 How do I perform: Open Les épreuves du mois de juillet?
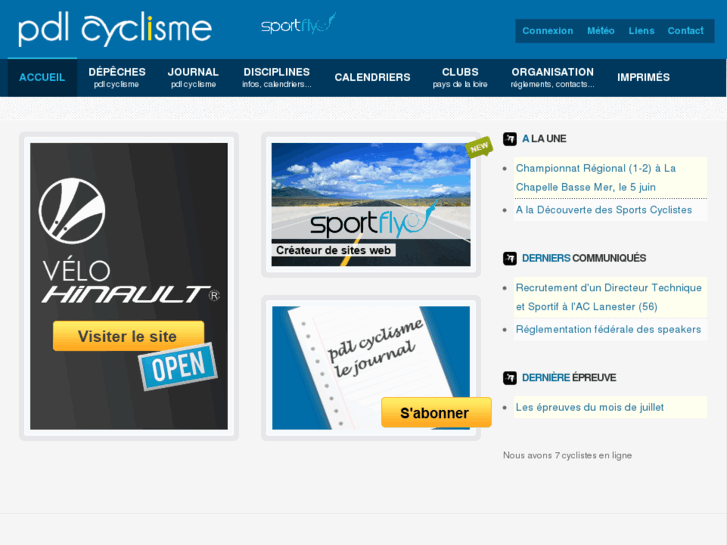[590, 407]
